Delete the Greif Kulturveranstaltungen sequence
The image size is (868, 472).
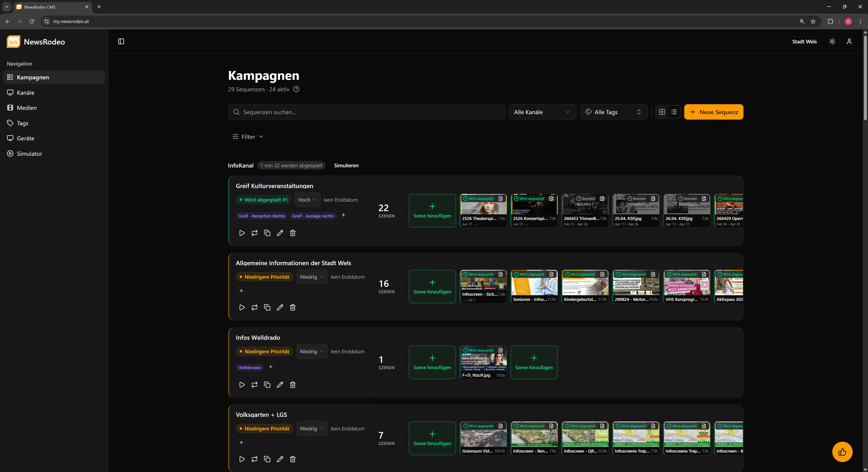[292, 233]
